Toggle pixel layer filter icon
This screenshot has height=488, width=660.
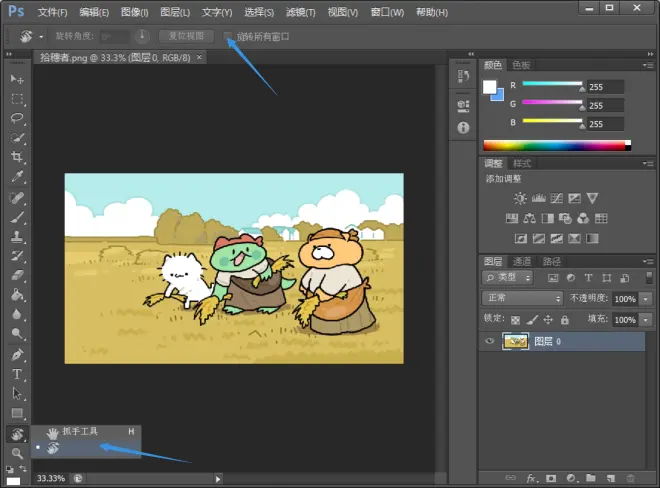click(x=553, y=278)
